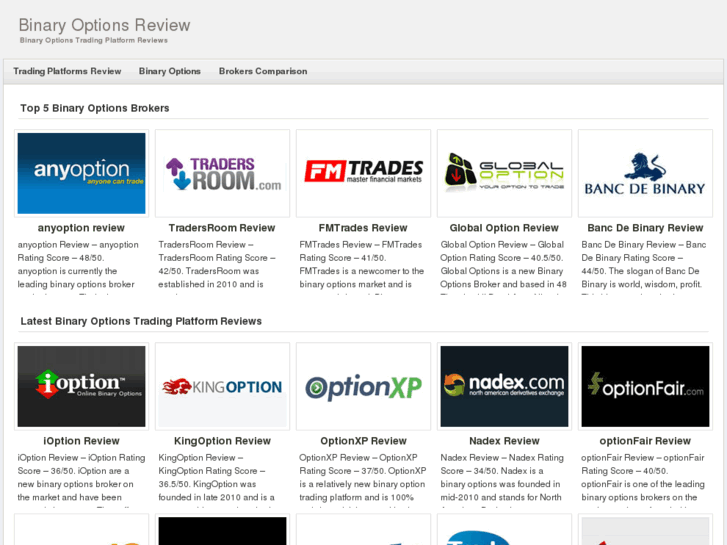This screenshot has height=545, width=727.
Task: Click the 'Binary Options Trading Platform Reviews' tagline
Action: coord(94,40)
